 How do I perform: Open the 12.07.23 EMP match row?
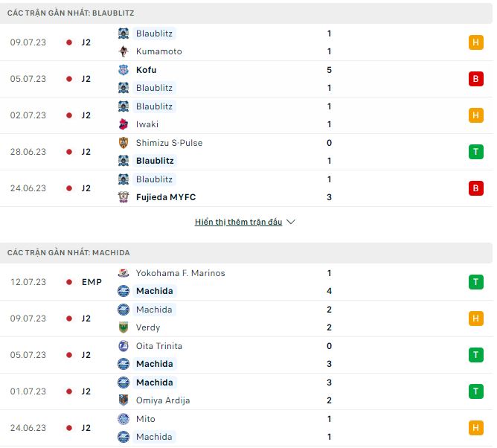pyautogui.click(x=246, y=282)
